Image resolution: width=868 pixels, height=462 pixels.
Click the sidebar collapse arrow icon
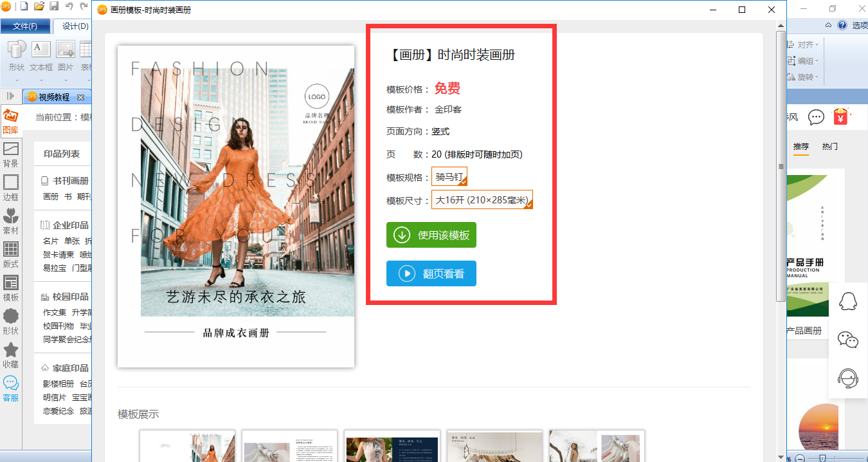[x=11, y=96]
